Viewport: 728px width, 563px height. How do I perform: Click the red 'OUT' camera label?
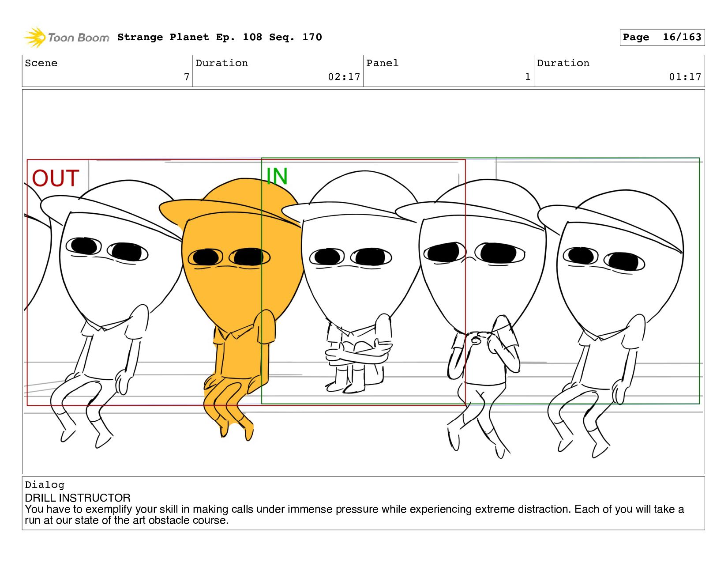coord(56,178)
